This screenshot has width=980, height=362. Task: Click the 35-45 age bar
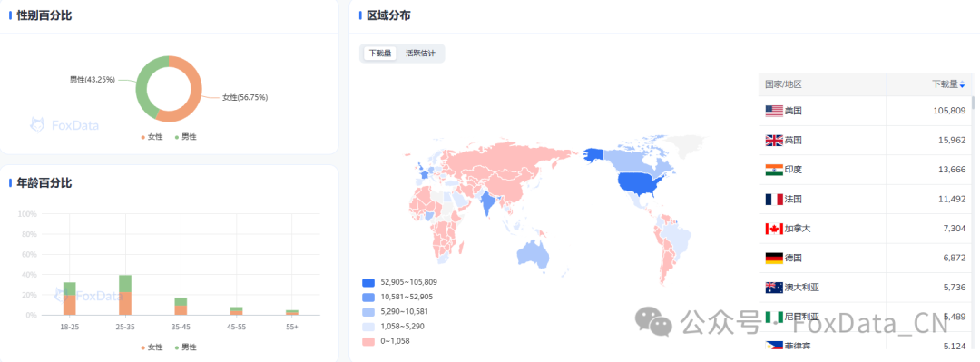tap(181, 307)
